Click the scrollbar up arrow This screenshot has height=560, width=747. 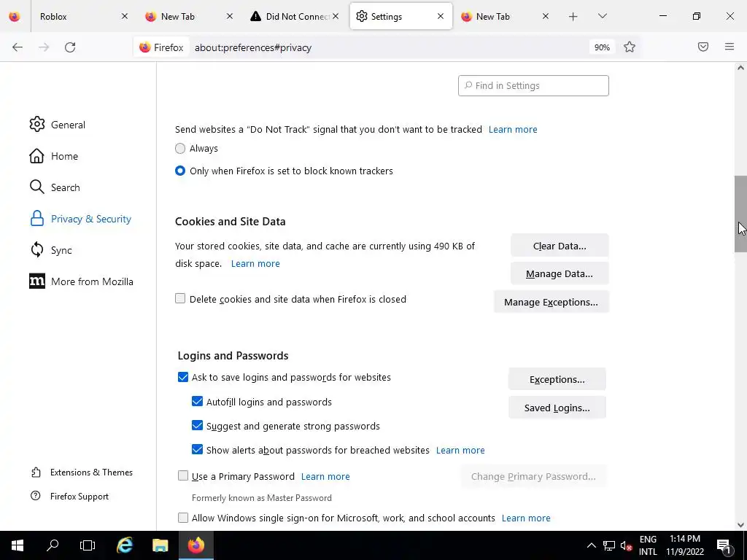tap(740, 68)
